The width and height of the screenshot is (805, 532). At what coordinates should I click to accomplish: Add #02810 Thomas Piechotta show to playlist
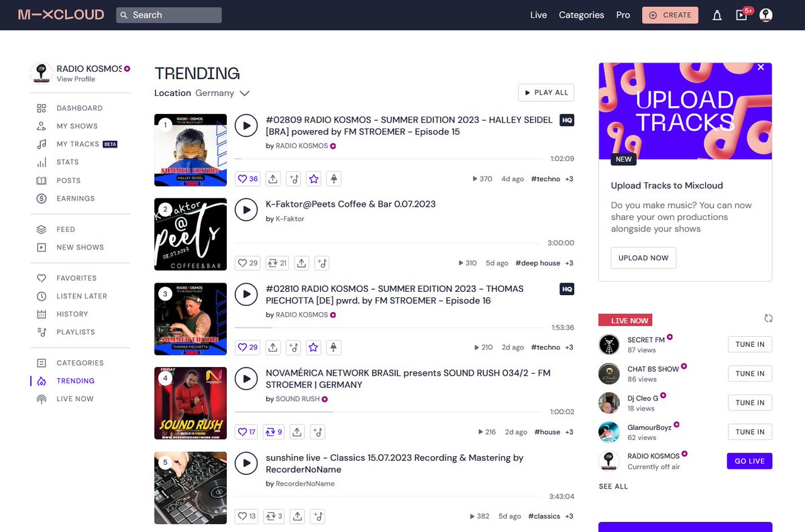(293, 348)
